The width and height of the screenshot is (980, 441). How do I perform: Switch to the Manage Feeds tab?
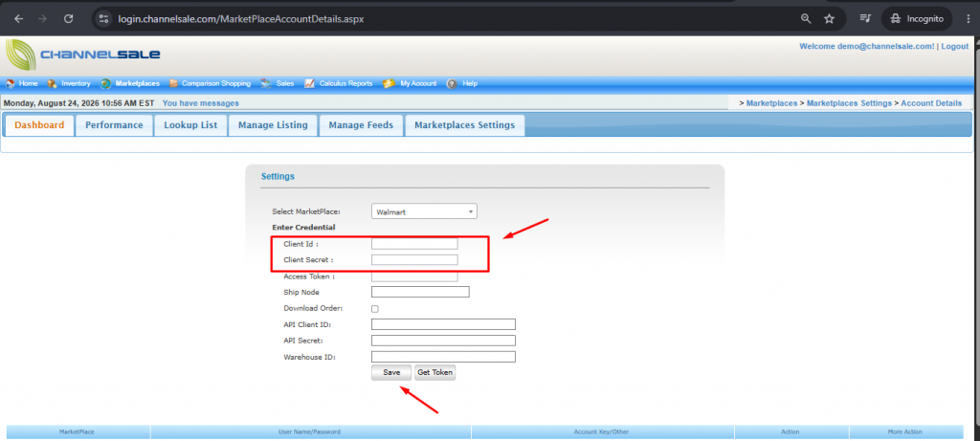361,125
